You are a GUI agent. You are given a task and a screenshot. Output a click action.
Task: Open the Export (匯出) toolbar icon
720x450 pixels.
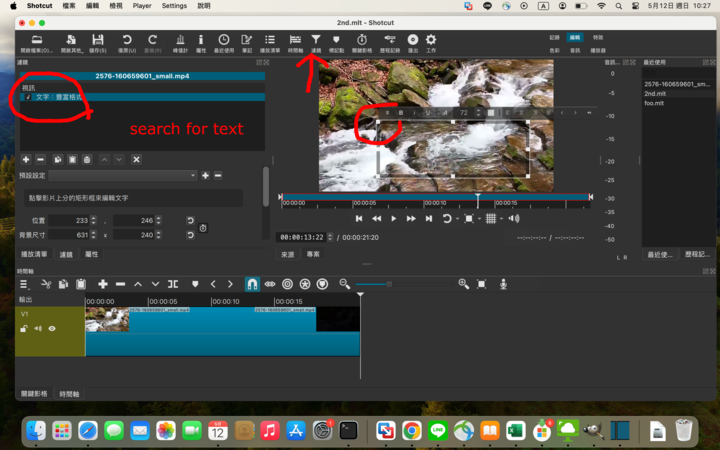coord(413,41)
